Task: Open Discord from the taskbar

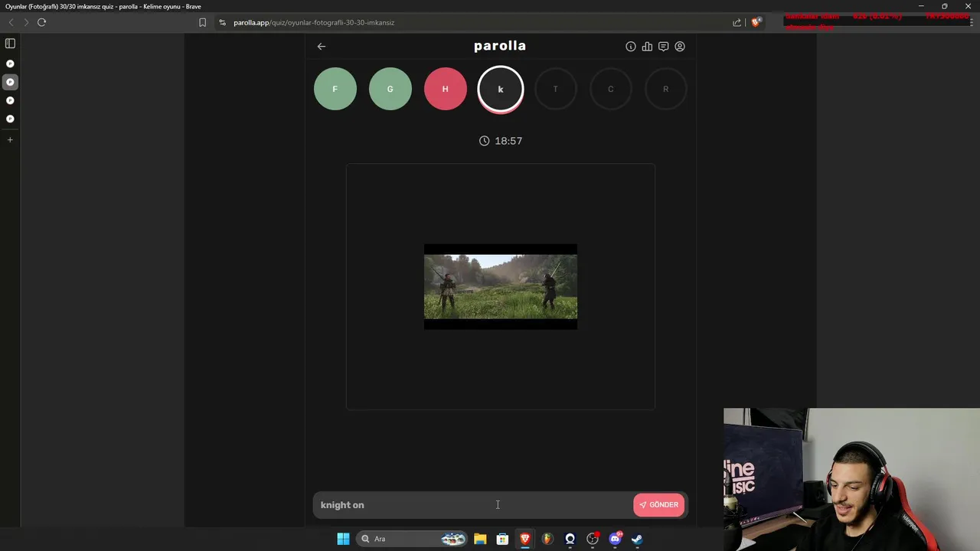Action: click(x=615, y=539)
